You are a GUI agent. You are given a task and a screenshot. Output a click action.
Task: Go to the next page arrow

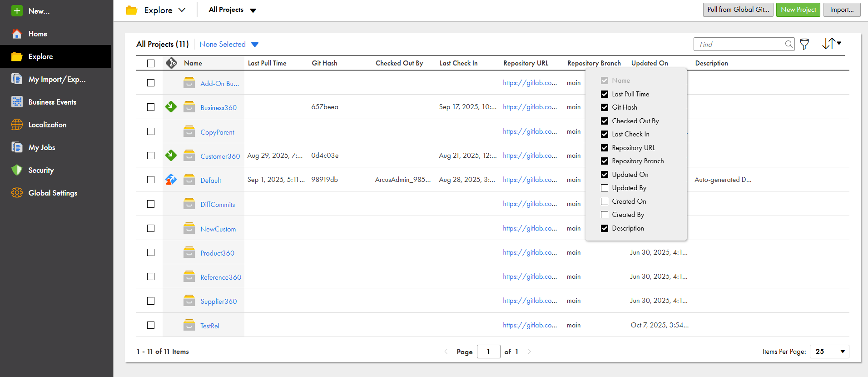[529, 352]
